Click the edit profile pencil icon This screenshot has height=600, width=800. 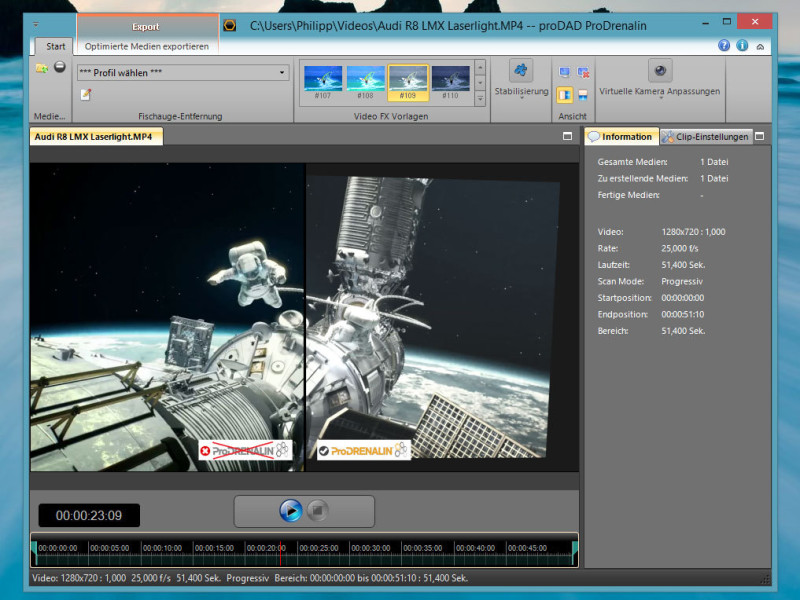(85, 94)
